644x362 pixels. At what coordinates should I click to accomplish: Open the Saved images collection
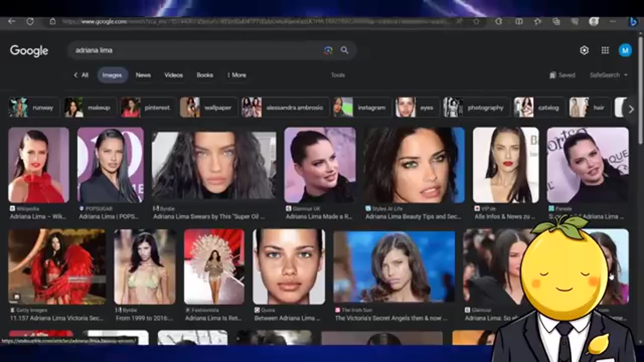562,75
